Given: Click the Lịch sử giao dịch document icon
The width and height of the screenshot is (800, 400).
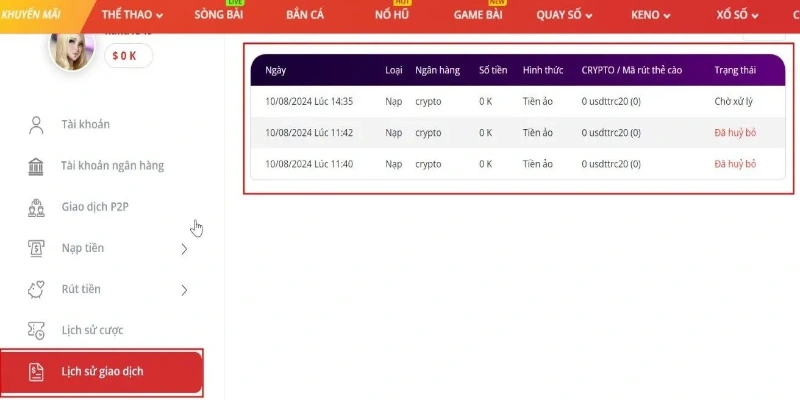Looking at the screenshot, I should point(37,372).
